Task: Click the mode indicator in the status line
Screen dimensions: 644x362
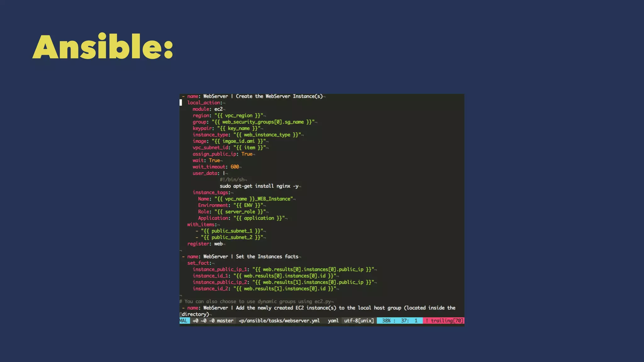Action: [184, 321]
